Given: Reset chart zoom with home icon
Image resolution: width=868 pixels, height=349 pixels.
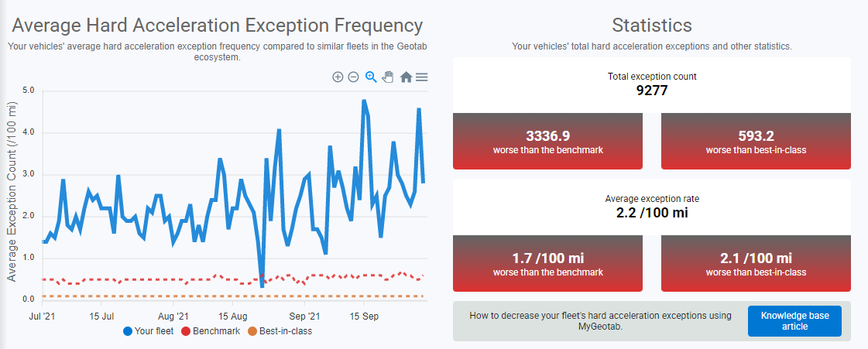Looking at the screenshot, I should [406, 77].
